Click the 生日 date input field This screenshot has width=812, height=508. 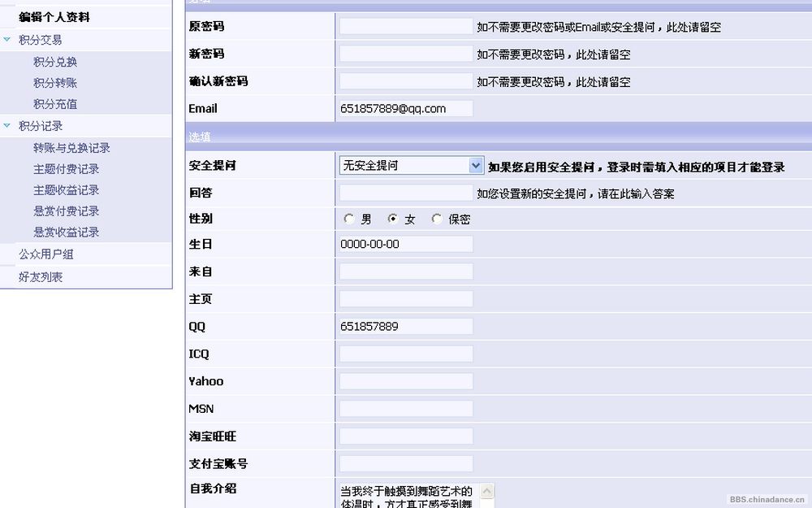[406, 244]
